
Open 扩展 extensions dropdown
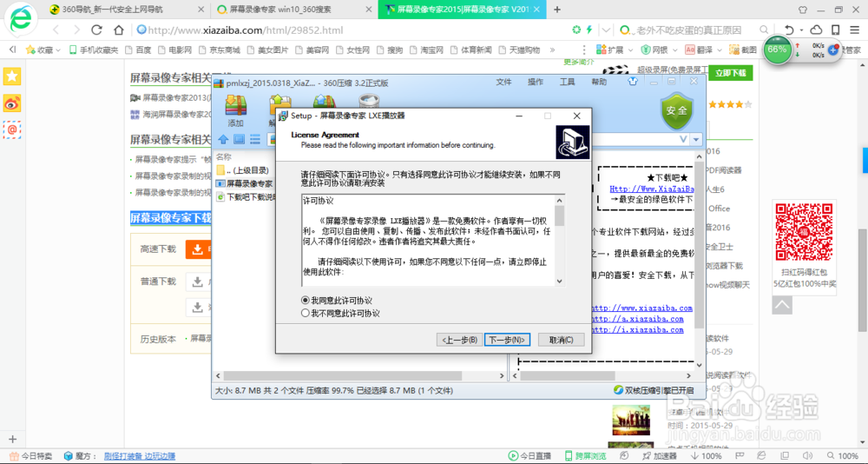(x=615, y=50)
